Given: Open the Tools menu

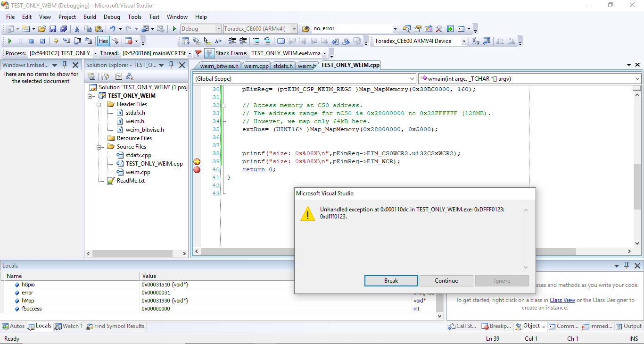Looking at the screenshot, I should (x=134, y=17).
